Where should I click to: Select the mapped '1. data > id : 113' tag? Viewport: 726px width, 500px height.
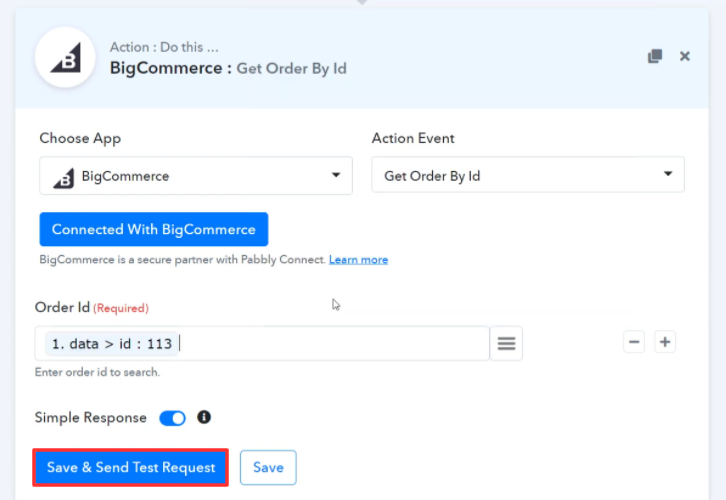pyautogui.click(x=112, y=344)
